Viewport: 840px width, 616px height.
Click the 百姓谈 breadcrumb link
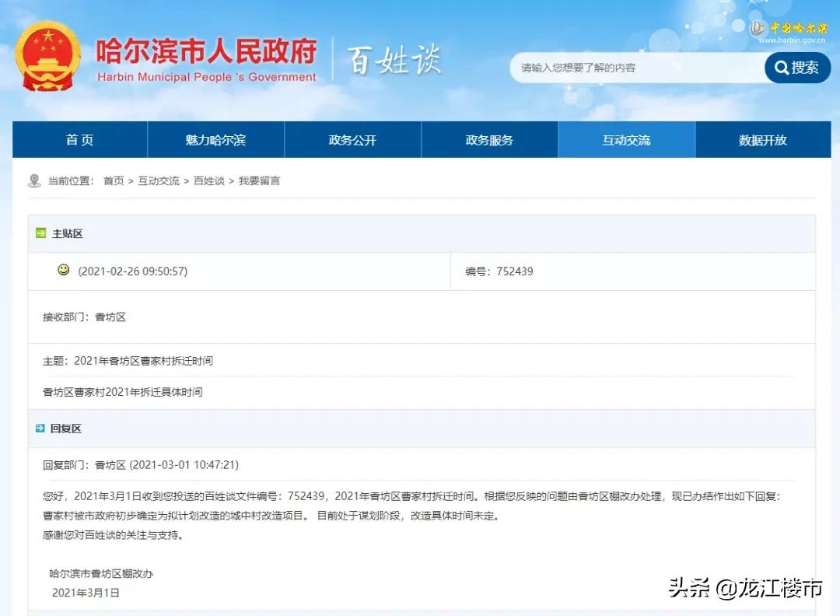pyautogui.click(x=208, y=180)
